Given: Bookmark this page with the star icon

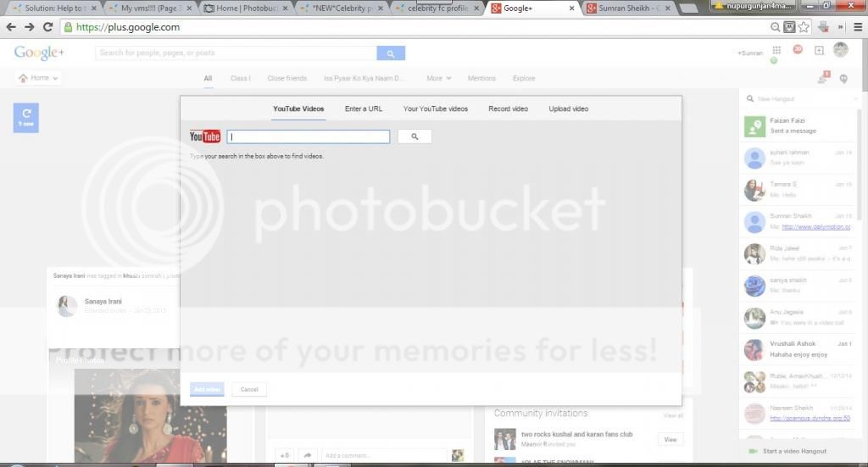Looking at the screenshot, I should pos(804,27).
